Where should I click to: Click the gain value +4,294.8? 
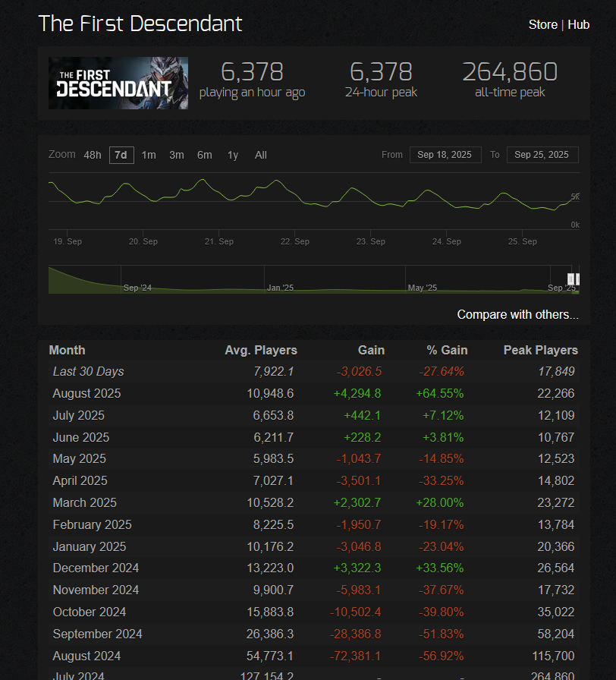point(357,393)
